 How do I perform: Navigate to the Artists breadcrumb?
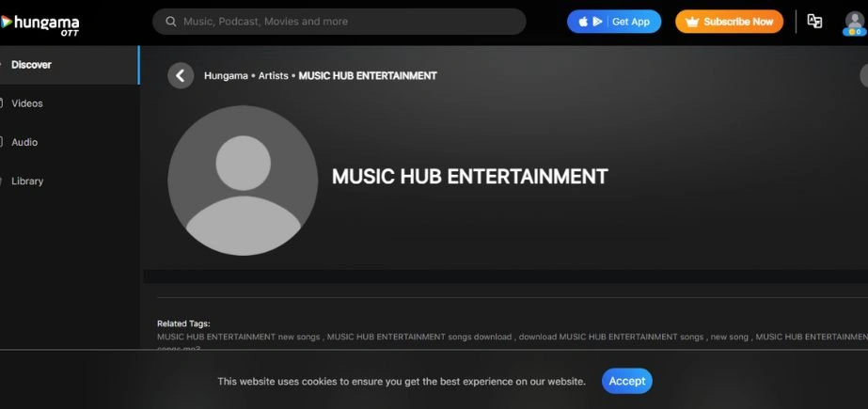click(274, 75)
